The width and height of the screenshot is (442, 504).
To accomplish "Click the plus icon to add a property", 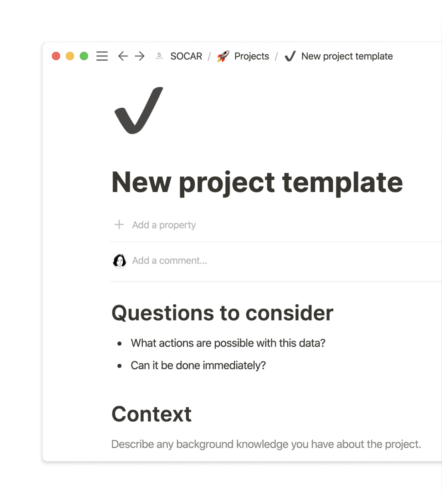I will coord(119,225).
